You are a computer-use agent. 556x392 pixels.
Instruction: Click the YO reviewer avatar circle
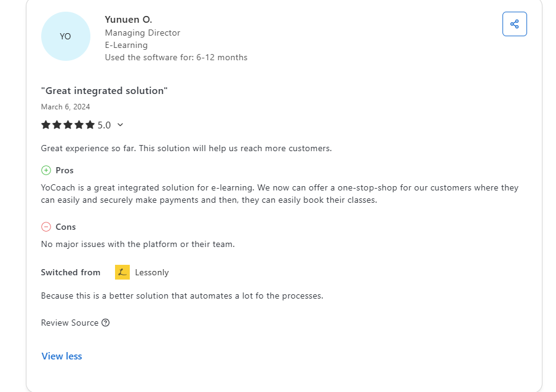click(65, 36)
